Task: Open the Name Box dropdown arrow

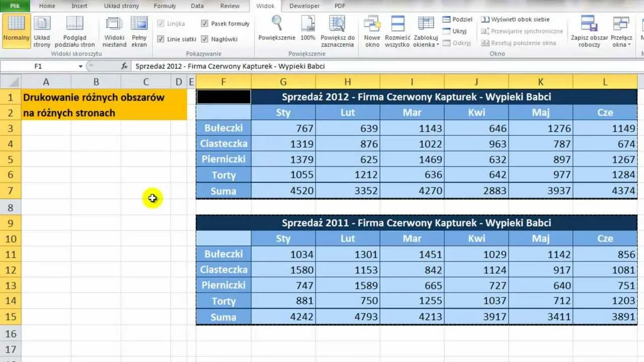Action: pos(80,66)
